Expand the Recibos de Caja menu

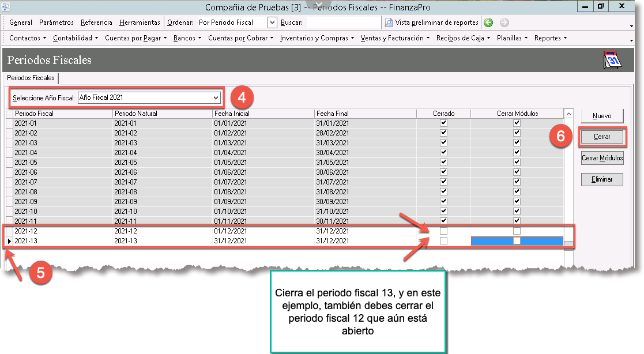pos(464,38)
